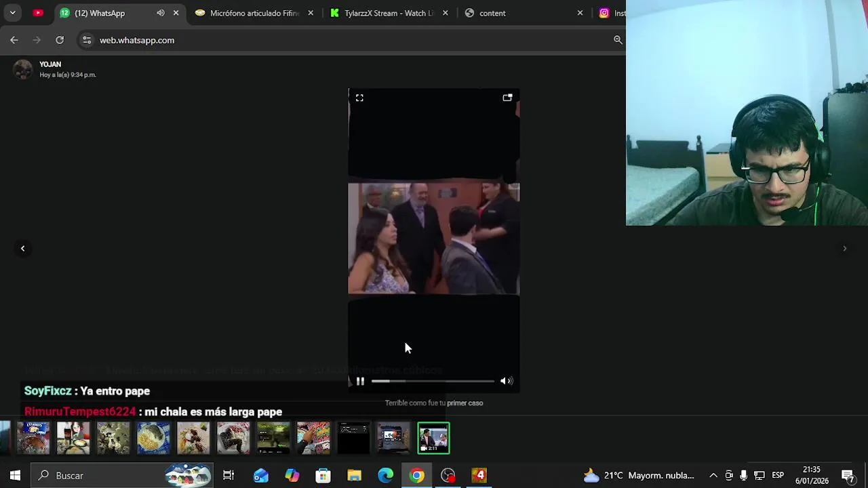Open the Windows Start menu
868x488 pixels.
click(x=15, y=475)
